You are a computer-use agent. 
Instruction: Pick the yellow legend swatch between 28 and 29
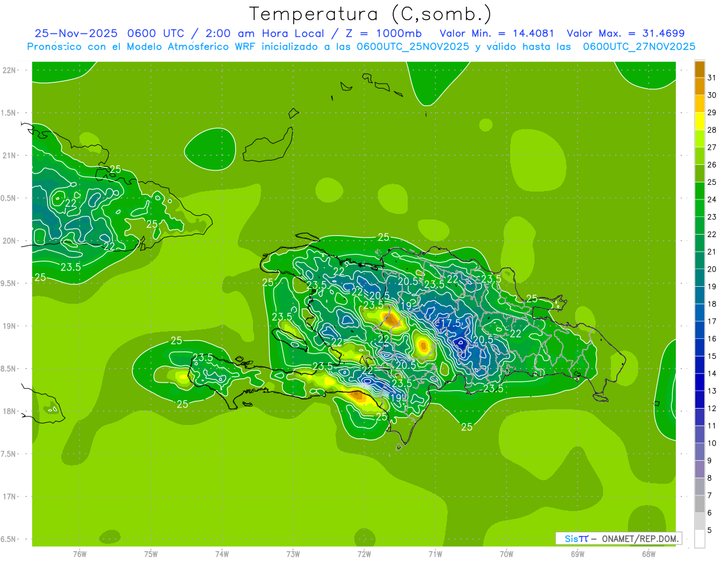coord(699,121)
